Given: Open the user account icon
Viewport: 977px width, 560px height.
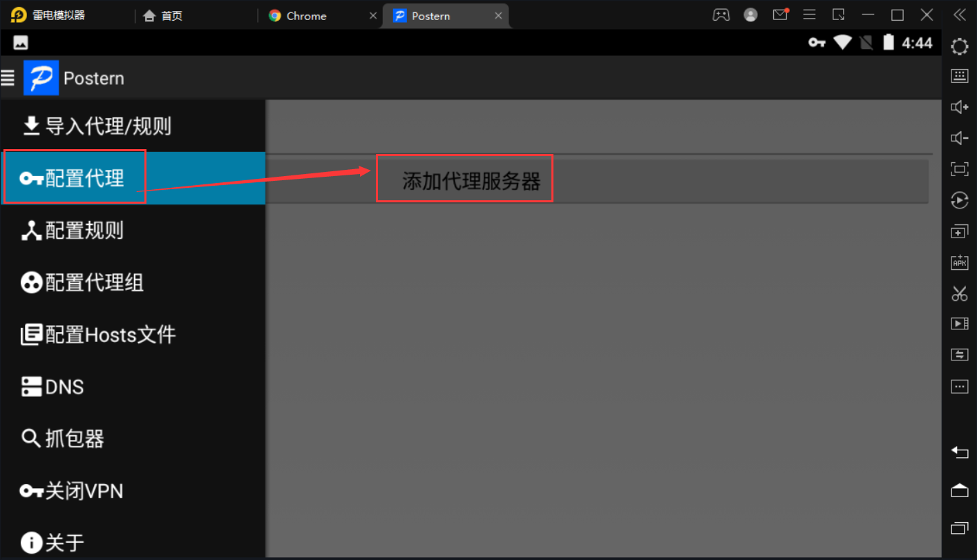Looking at the screenshot, I should click(x=751, y=15).
